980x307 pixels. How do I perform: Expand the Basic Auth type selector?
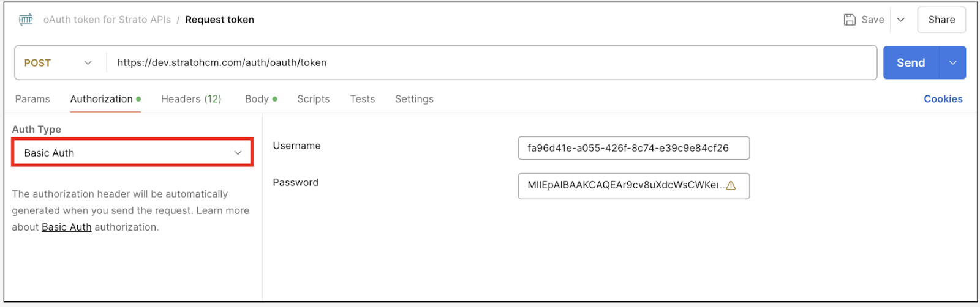(132, 153)
